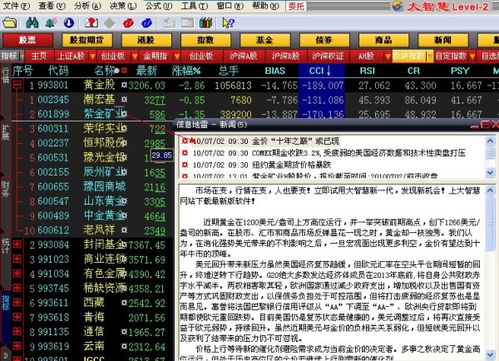Click the 股指期货 category button
Viewport: 499px width, 361px height.
click(87, 40)
